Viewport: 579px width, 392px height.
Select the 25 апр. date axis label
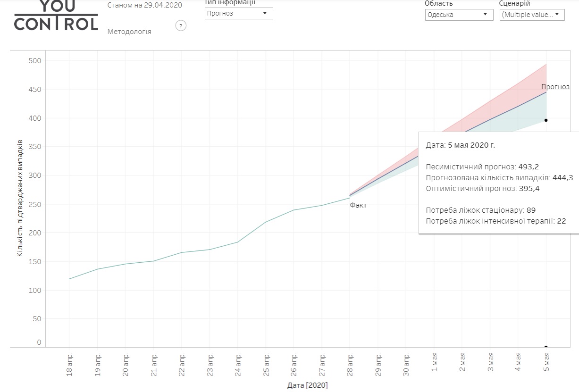(266, 364)
